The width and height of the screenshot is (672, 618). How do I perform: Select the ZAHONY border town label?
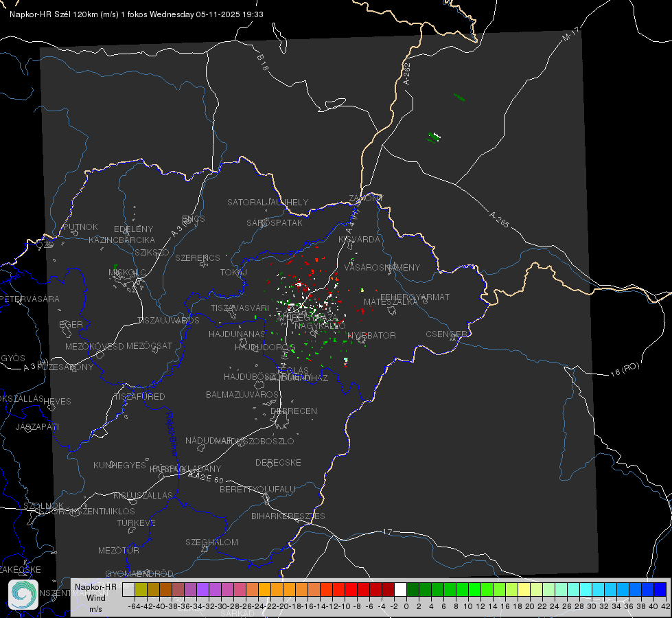coord(366,198)
